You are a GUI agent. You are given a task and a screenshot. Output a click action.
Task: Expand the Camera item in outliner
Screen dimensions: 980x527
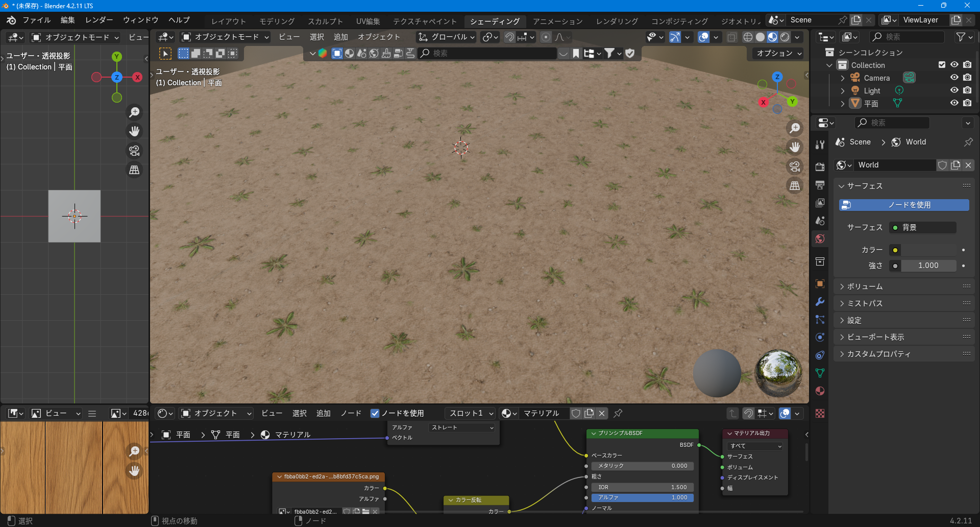842,78
